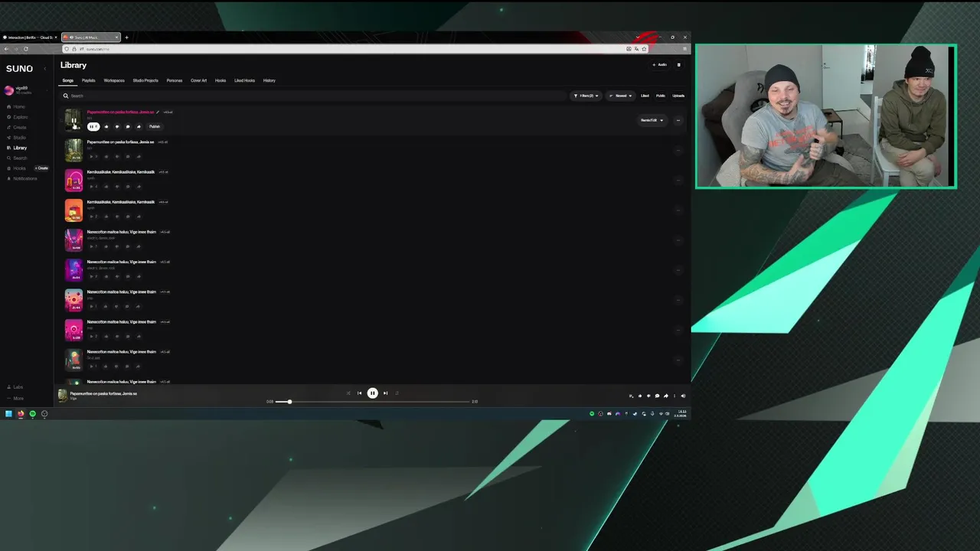The width and height of the screenshot is (980, 551).
Task: Reload the page in the browser
Action: tap(26, 49)
